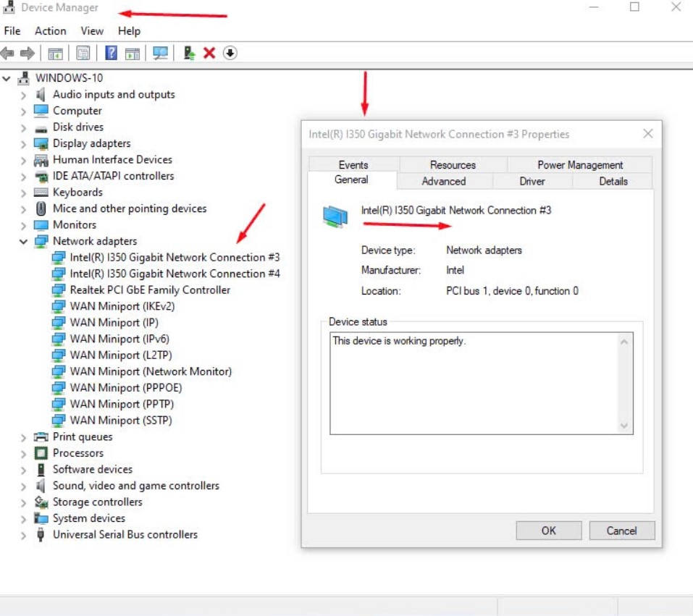693x616 pixels.
Task: Click the System devices folder icon
Action: (x=41, y=518)
